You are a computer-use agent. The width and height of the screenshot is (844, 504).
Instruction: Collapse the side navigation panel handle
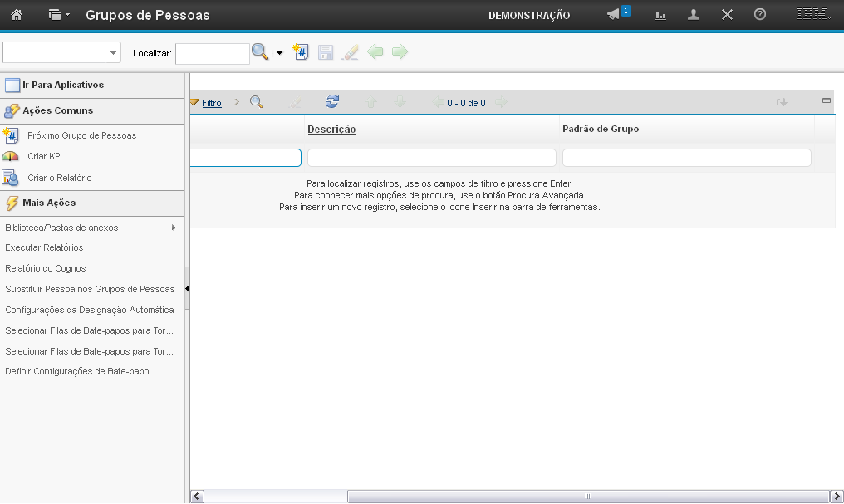tap(187, 289)
